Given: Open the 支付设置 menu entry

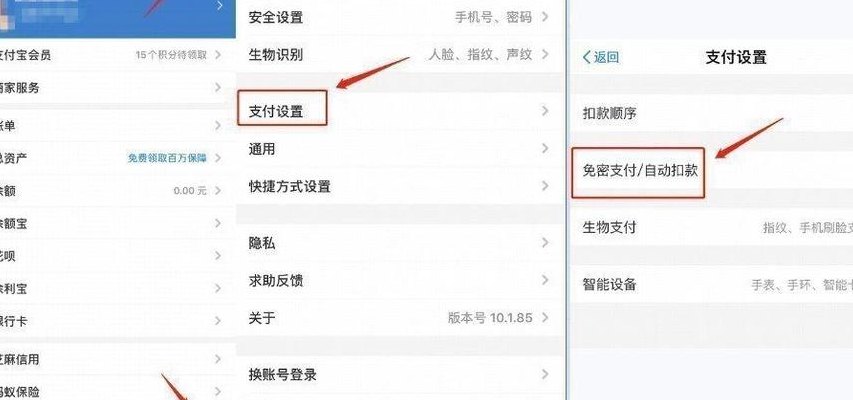Looking at the screenshot, I should [401, 111].
